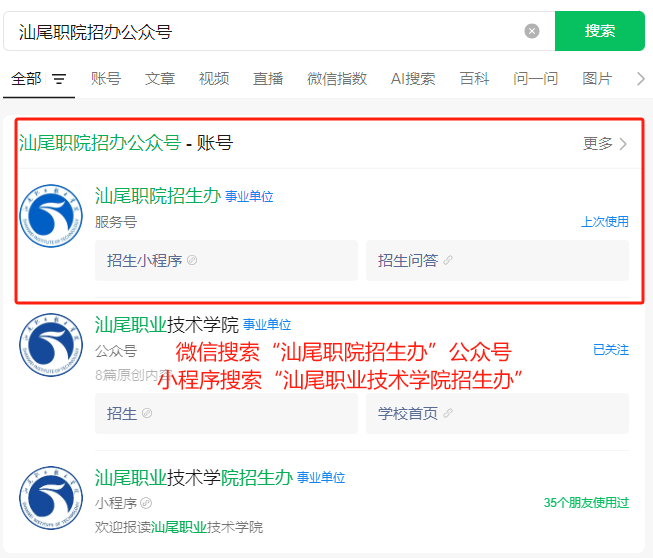Screen dimensions: 653x558
Task: Select the 全部 tab
Action: coord(26,79)
